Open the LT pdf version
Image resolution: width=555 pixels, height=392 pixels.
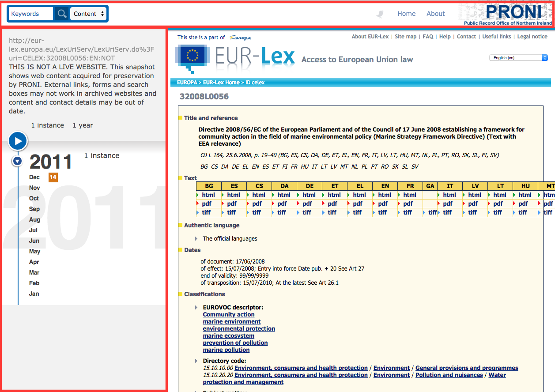[x=498, y=204]
